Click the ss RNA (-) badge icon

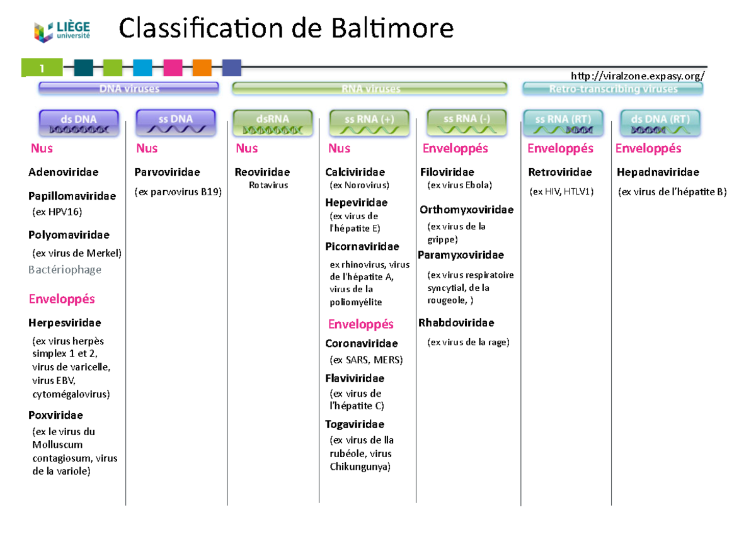point(466,128)
